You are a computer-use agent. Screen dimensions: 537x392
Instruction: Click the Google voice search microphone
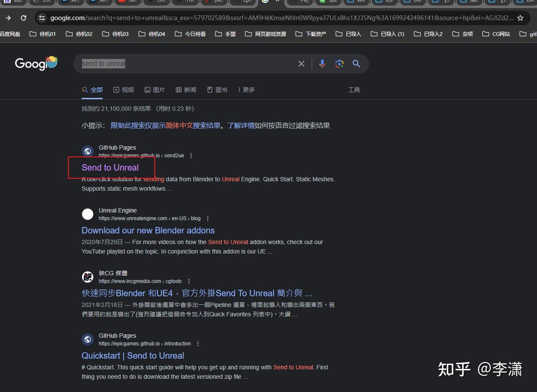322,63
